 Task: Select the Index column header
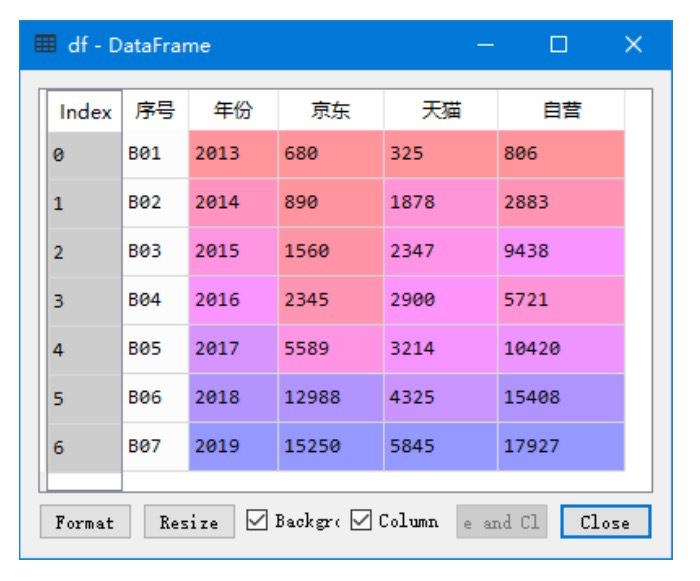tap(85, 111)
